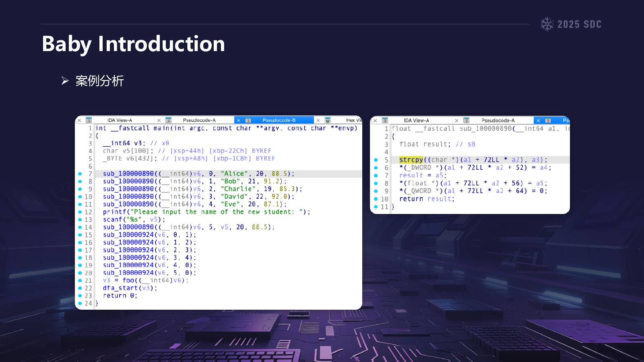Click the IDA View-A tab icon in strcpy window
The height and width of the screenshot is (362, 644).
[385, 121]
